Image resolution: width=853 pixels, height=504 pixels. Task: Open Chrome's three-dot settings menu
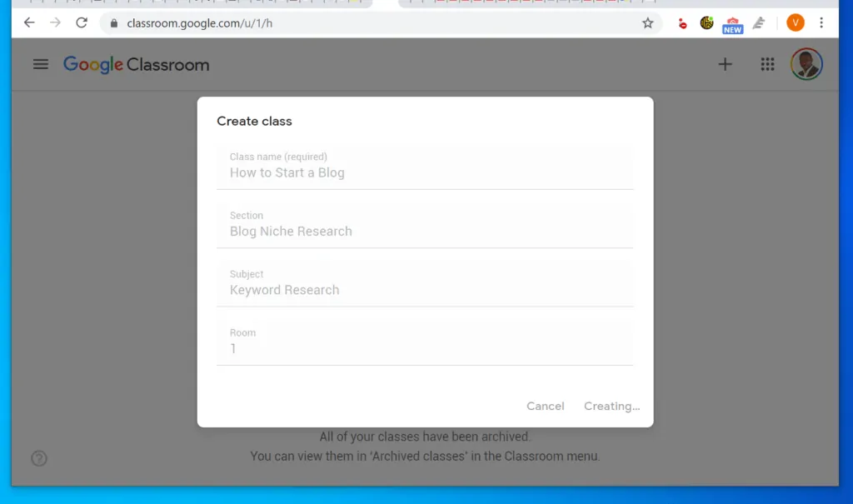pyautogui.click(x=822, y=22)
